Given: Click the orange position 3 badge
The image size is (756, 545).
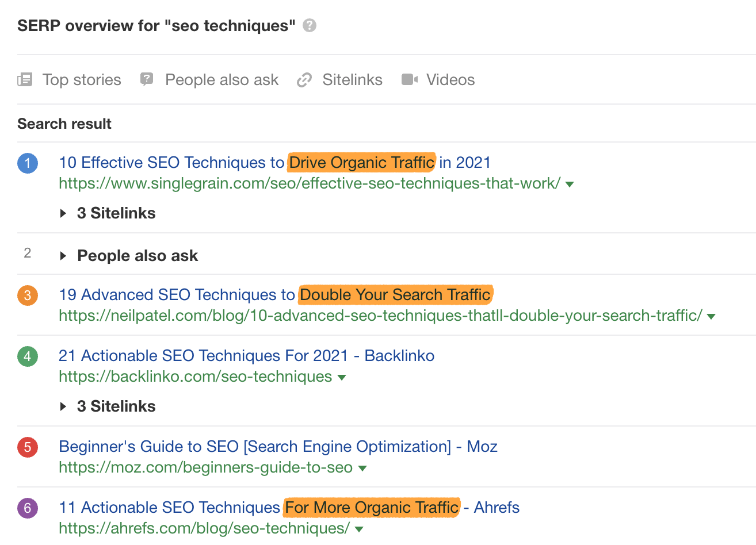Looking at the screenshot, I should click(x=27, y=294).
